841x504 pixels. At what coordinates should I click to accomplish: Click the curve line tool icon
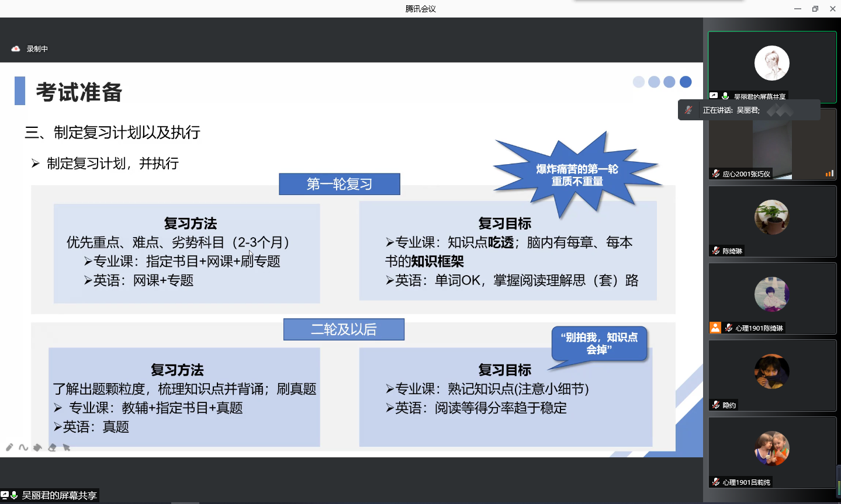pyautogui.click(x=23, y=447)
